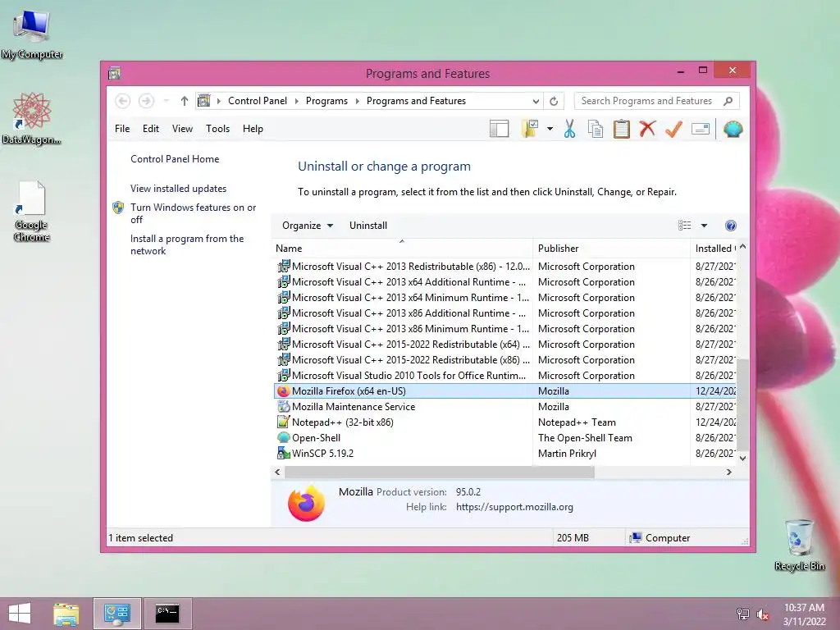Open the Help menu
This screenshot has height=630, width=840.
[x=253, y=129]
